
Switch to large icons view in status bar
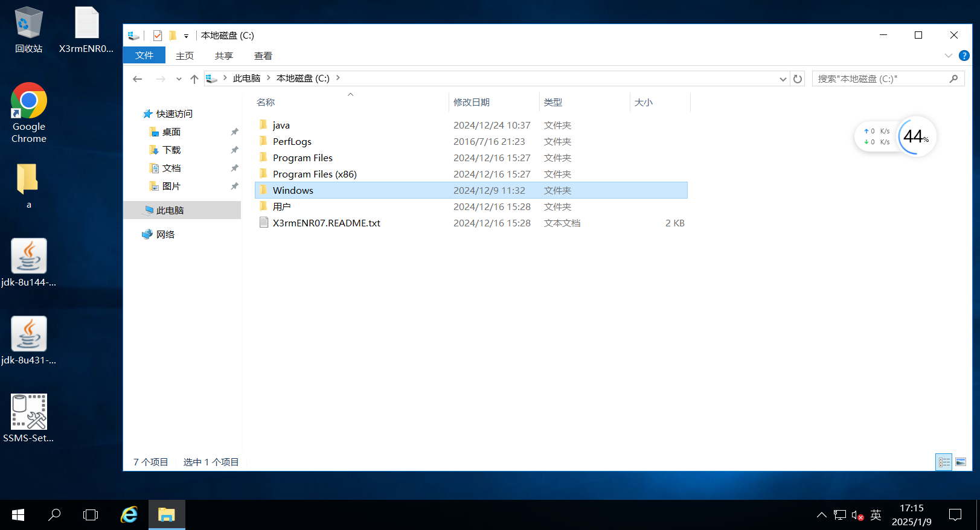(x=961, y=462)
